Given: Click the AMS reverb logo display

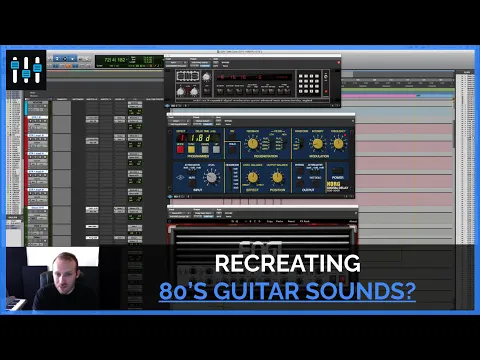Looking at the screenshot, I should coord(188,76).
